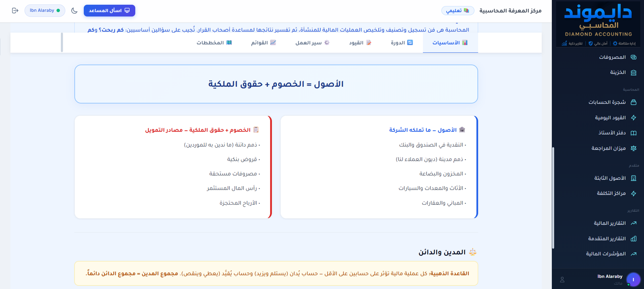This screenshot has height=289, width=644.
Task: Switch to the الدورة tab
Action: coord(402,43)
